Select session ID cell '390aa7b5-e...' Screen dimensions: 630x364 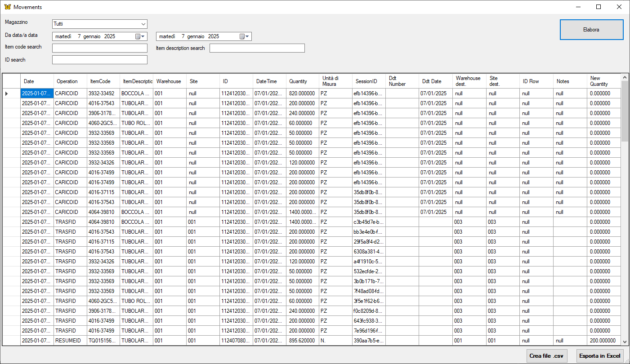[x=370, y=341]
